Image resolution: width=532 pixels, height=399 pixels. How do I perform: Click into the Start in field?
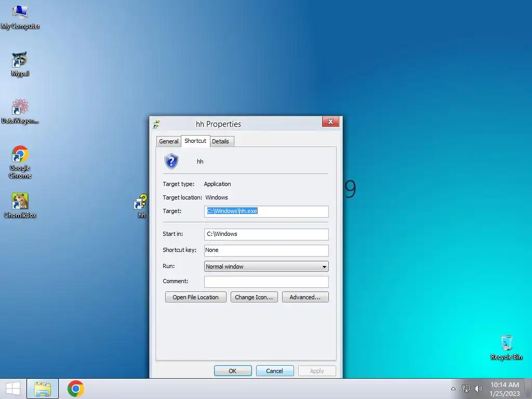(267, 234)
